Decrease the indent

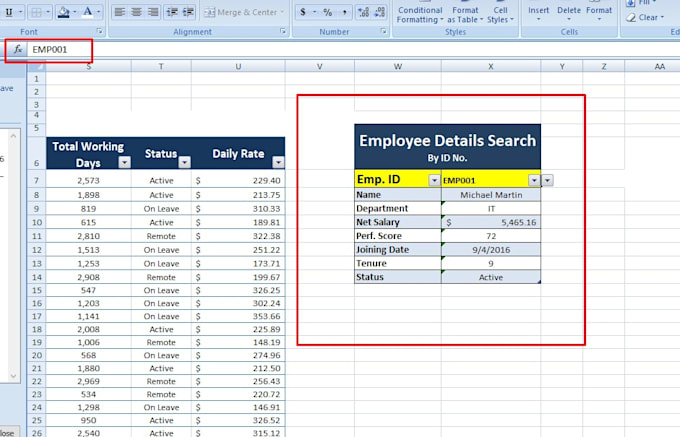click(x=172, y=12)
